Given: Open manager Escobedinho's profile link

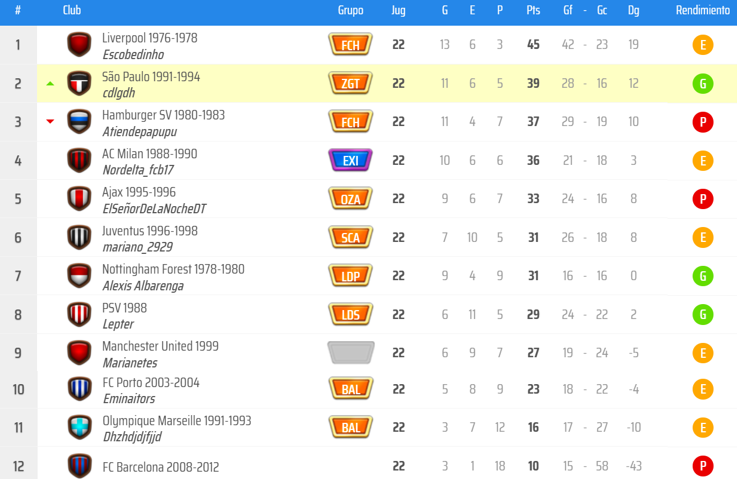Looking at the screenshot, I should [132, 55].
